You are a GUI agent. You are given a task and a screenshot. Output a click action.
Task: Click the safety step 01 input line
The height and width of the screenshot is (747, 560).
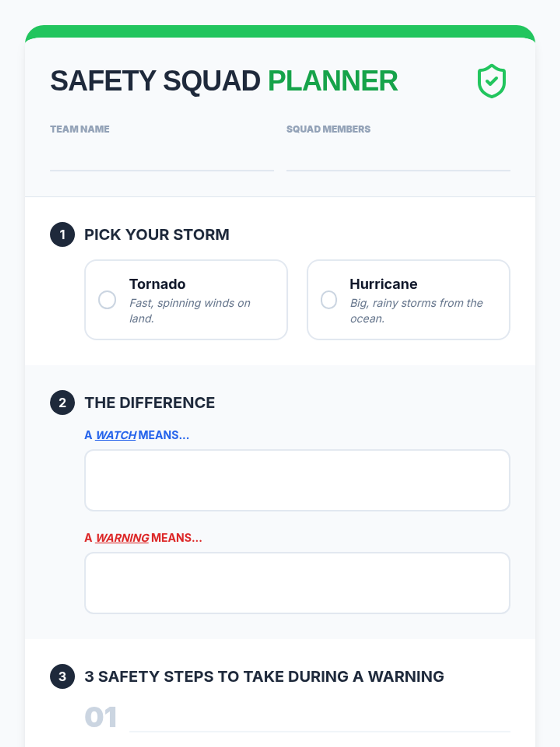click(320, 719)
